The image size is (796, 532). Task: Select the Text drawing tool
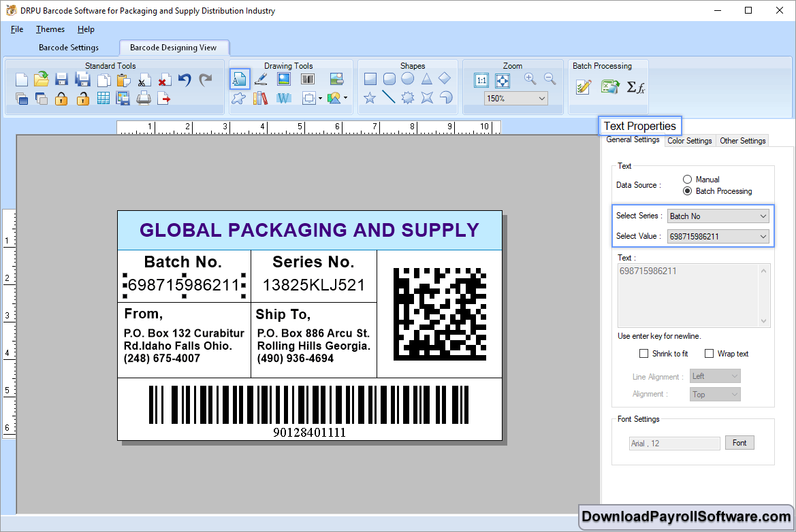pyautogui.click(x=239, y=79)
